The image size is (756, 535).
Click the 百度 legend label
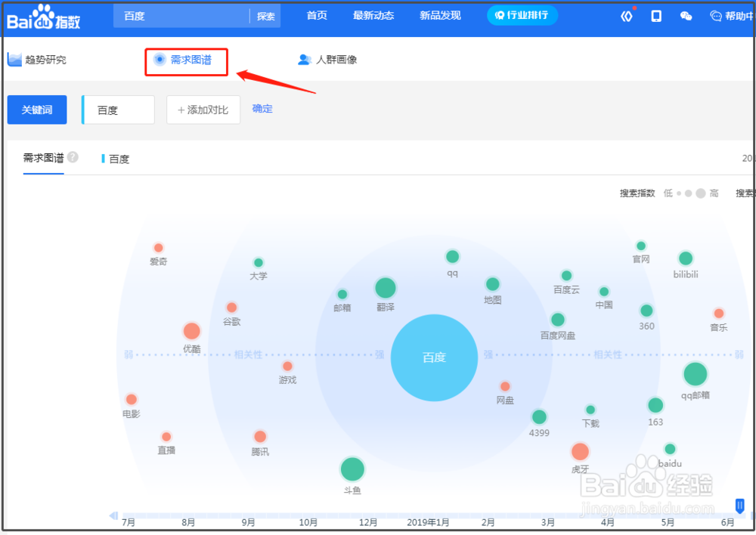point(119,159)
